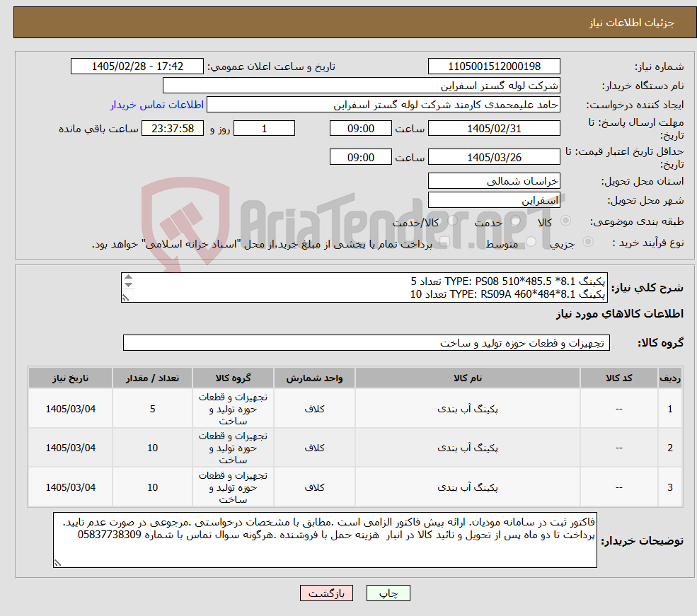Viewport: 697px width, 616px height.
Task: Click column header گروه کالا
Action: [x=233, y=378]
